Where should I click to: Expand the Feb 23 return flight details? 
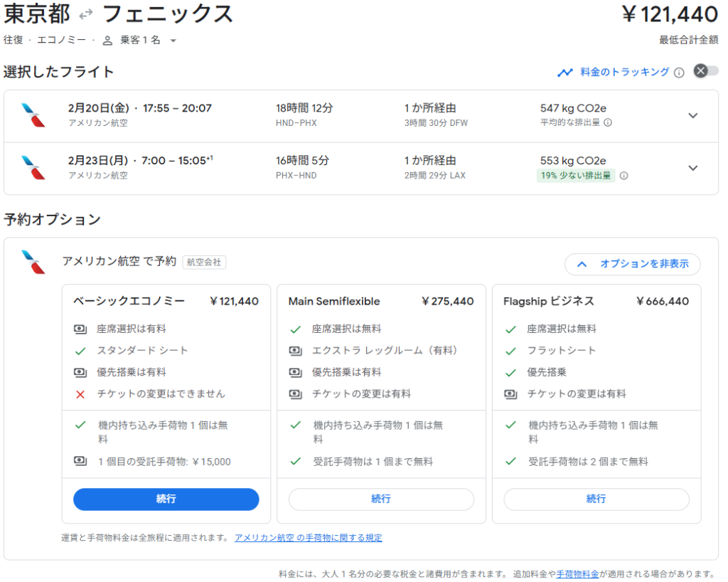(x=693, y=168)
